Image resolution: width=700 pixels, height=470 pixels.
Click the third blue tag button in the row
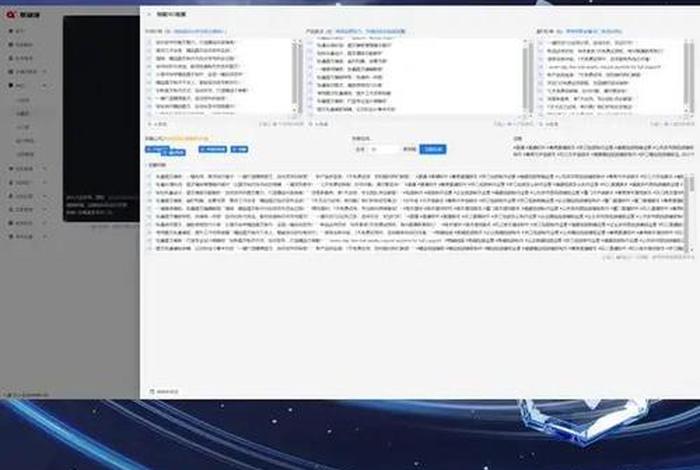coord(213,149)
